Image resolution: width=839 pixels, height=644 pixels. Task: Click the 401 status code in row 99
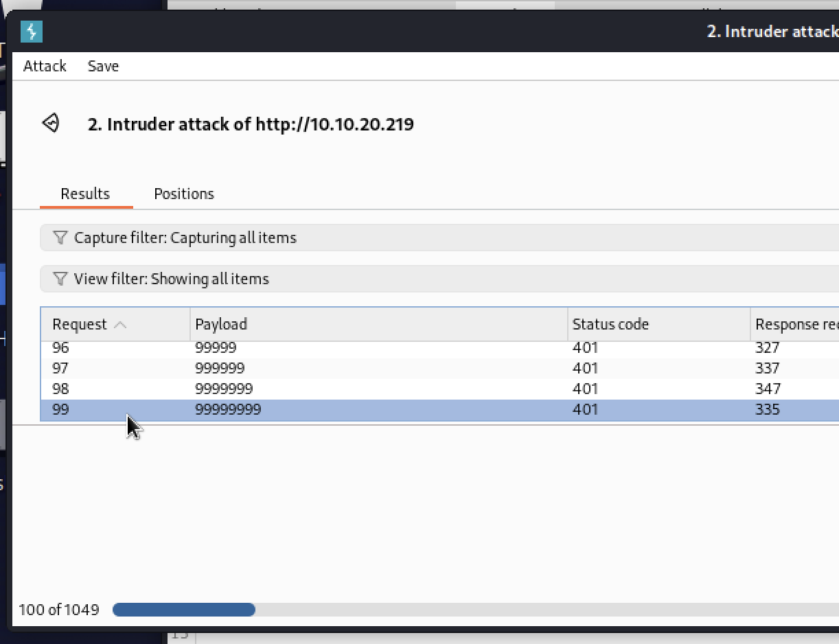pyautogui.click(x=585, y=409)
